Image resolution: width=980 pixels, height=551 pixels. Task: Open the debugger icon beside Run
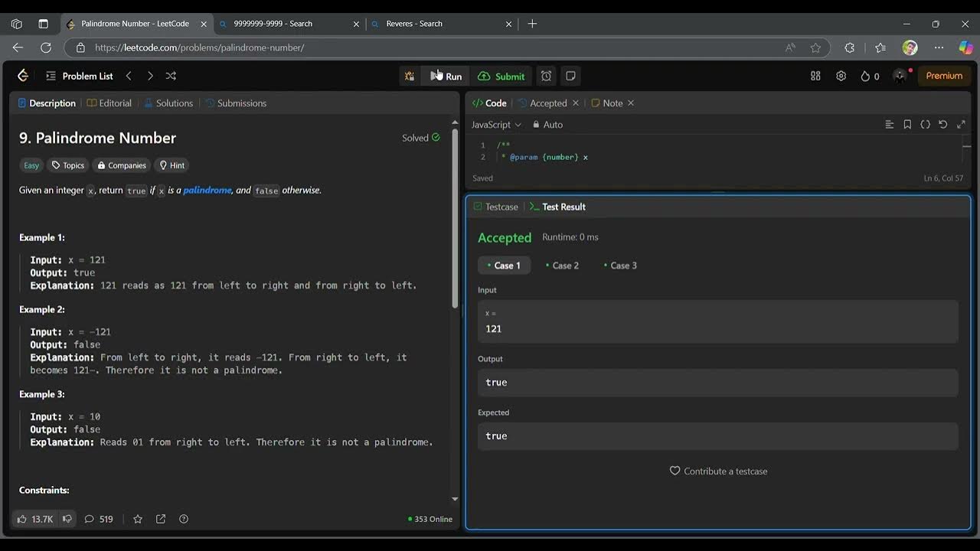pos(410,76)
